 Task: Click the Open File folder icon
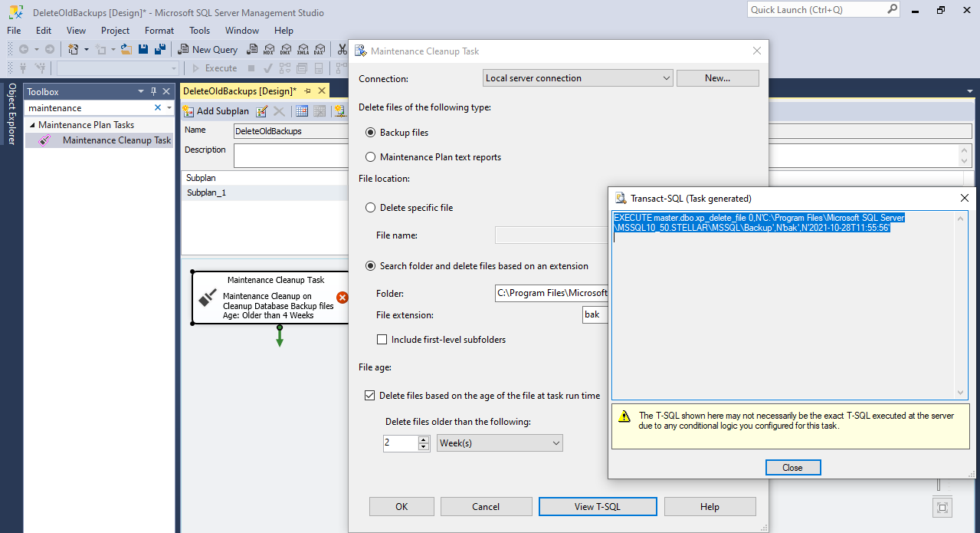coord(126,49)
